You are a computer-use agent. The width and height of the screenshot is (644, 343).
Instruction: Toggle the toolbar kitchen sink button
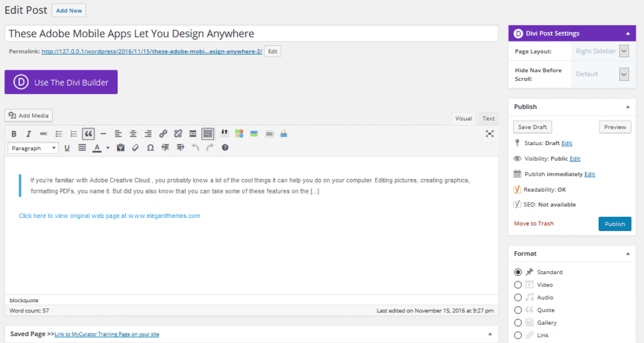[208, 134]
